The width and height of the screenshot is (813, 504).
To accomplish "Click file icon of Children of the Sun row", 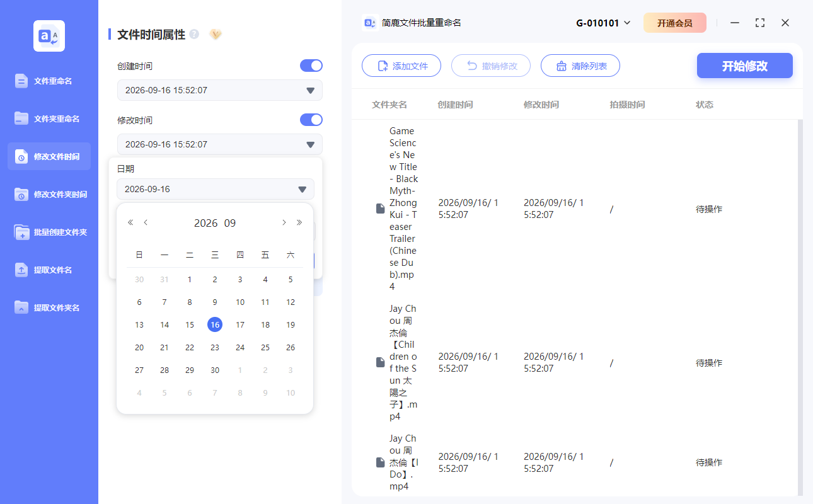I will (380, 362).
